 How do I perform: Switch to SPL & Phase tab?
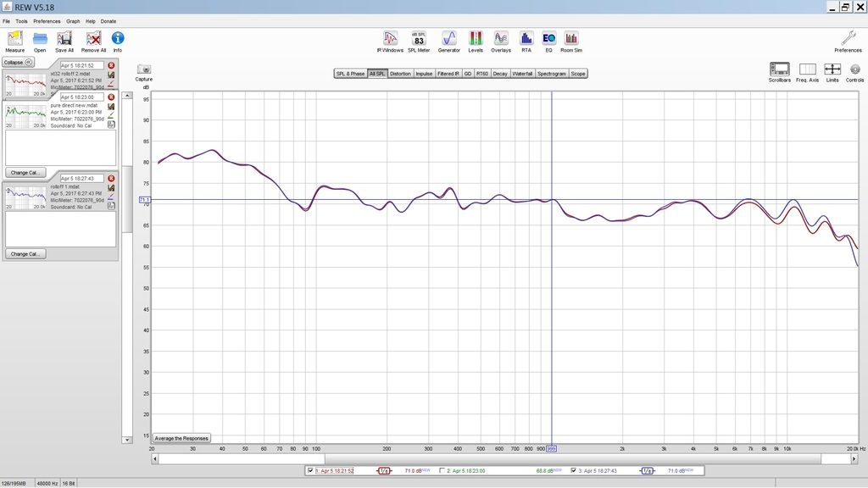[350, 74]
